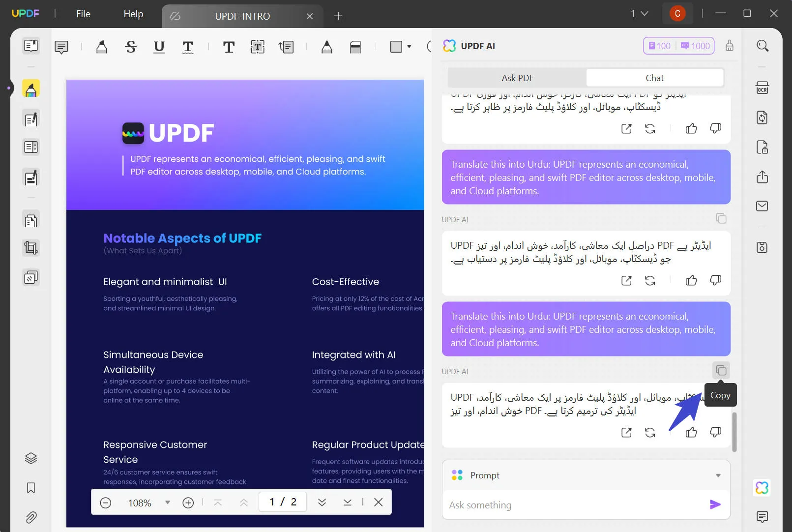The width and height of the screenshot is (792, 532).
Task: Zoom in with the plus button
Action: 188,502
